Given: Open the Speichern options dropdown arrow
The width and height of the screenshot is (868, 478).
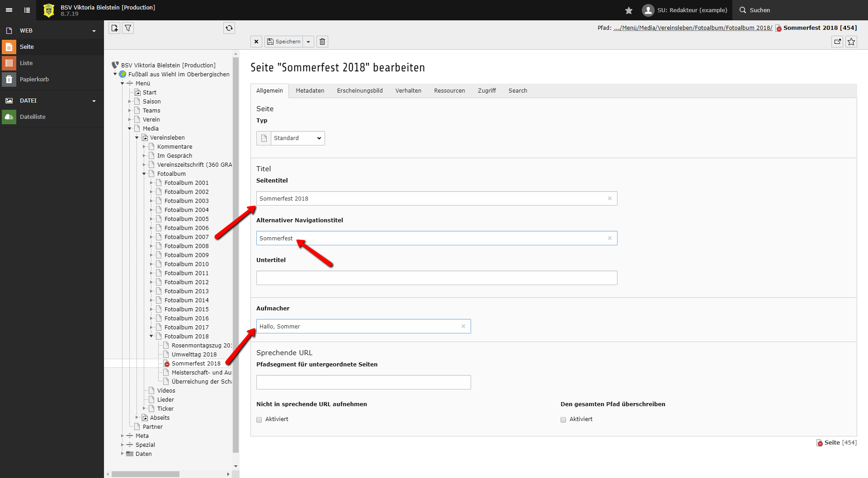Looking at the screenshot, I should pyautogui.click(x=308, y=42).
